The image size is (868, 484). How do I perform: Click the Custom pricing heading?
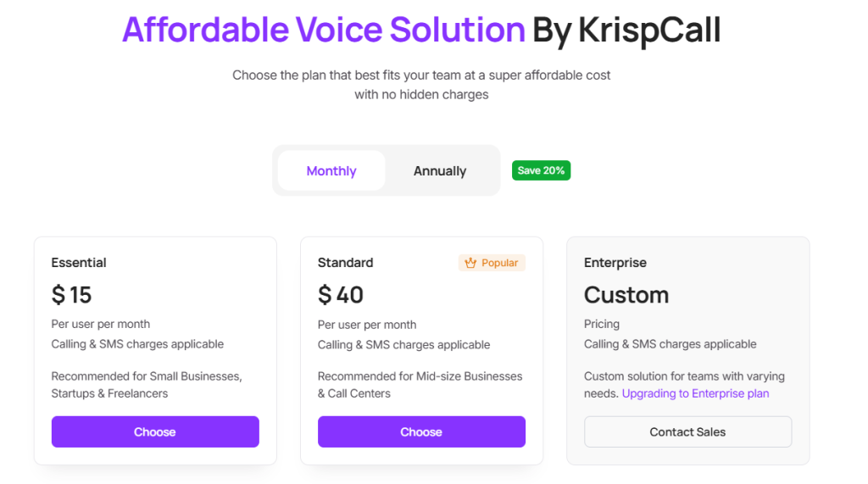coord(626,295)
